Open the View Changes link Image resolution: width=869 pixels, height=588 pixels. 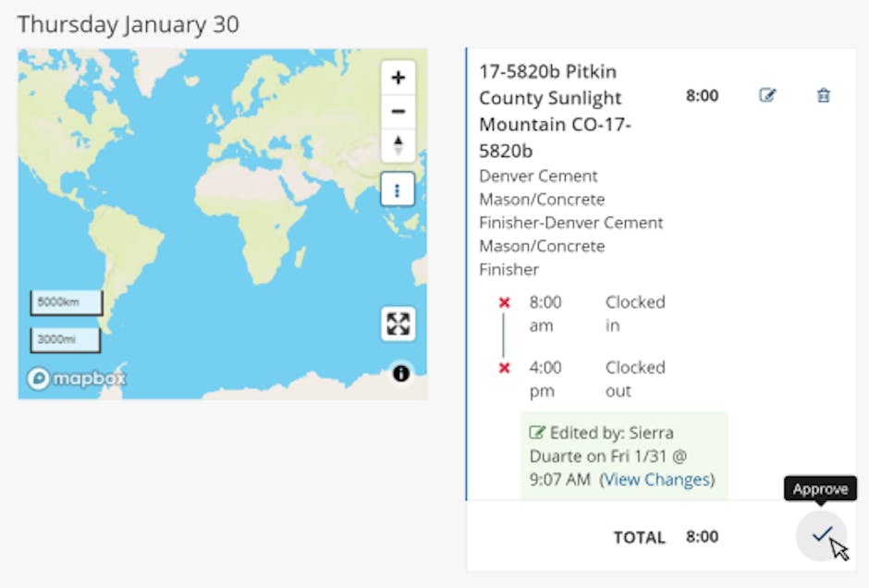tap(658, 480)
